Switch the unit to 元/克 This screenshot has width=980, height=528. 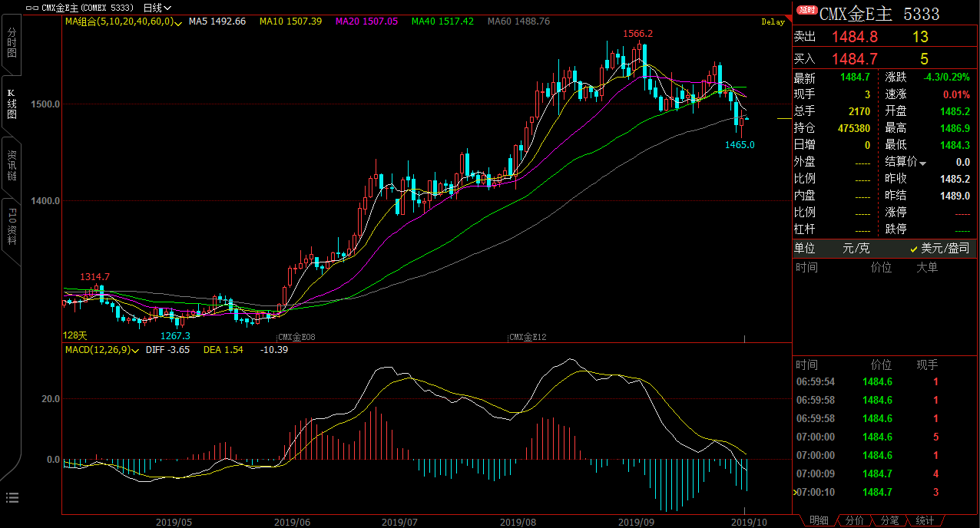(x=856, y=249)
